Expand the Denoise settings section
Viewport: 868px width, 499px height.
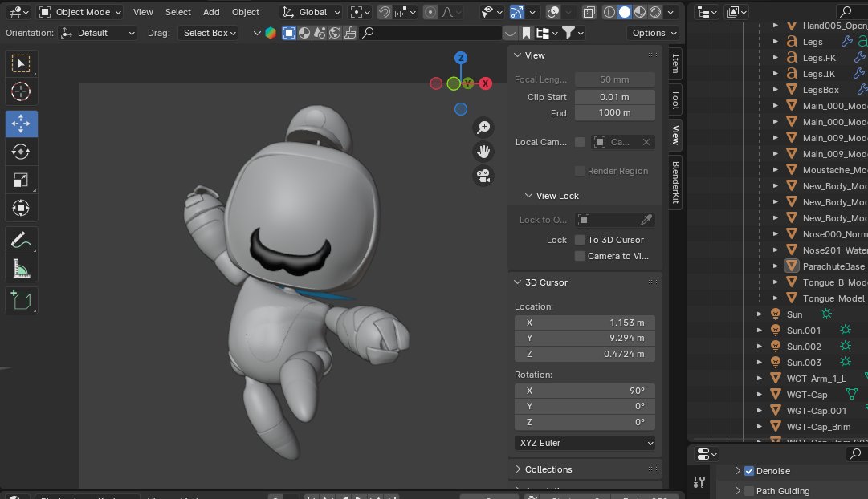pos(738,471)
